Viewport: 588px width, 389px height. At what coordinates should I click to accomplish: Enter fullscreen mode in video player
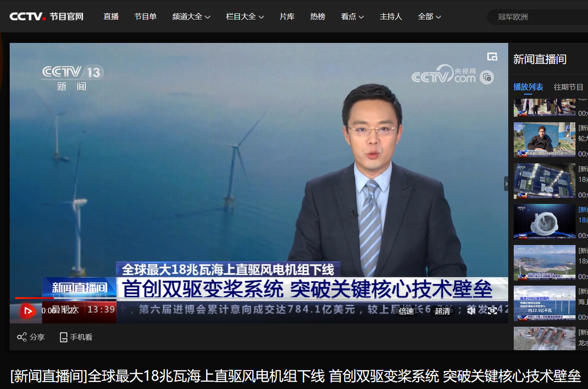pyautogui.click(x=493, y=311)
